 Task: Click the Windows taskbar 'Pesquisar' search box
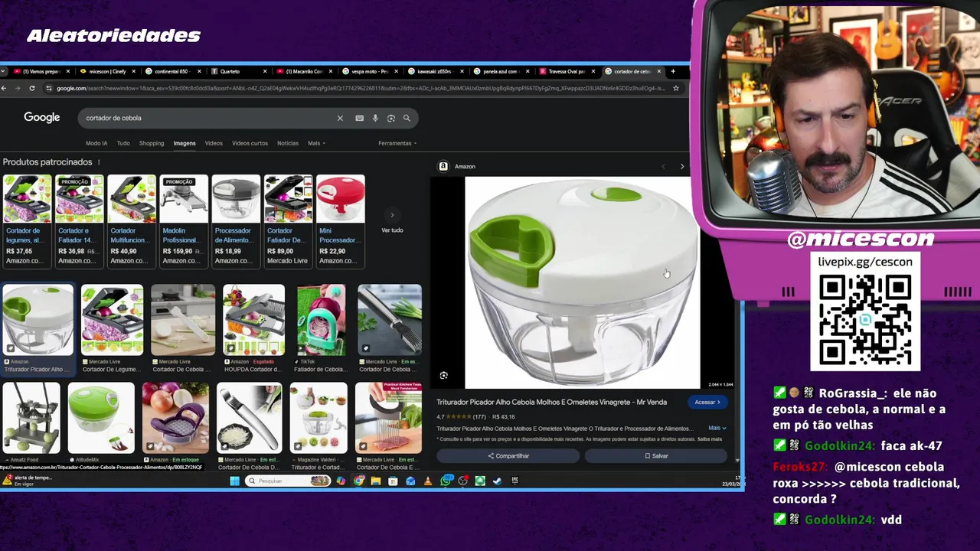(x=288, y=481)
